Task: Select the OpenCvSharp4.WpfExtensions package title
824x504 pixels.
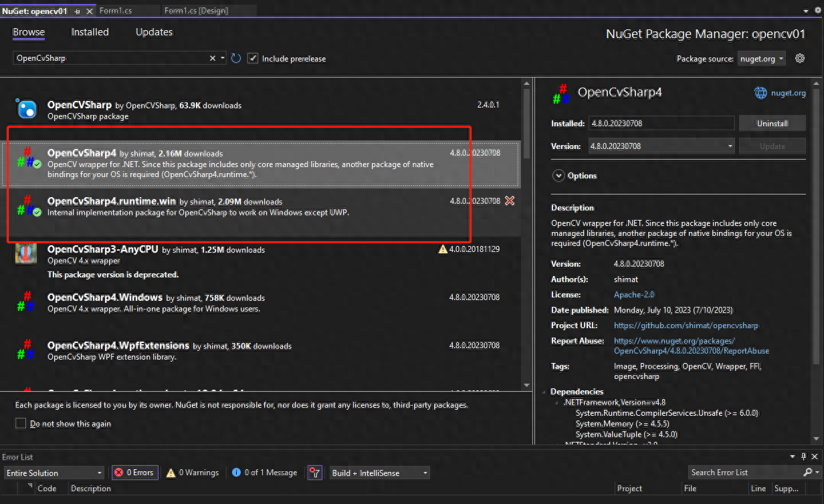Action: [x=118, y=346]
